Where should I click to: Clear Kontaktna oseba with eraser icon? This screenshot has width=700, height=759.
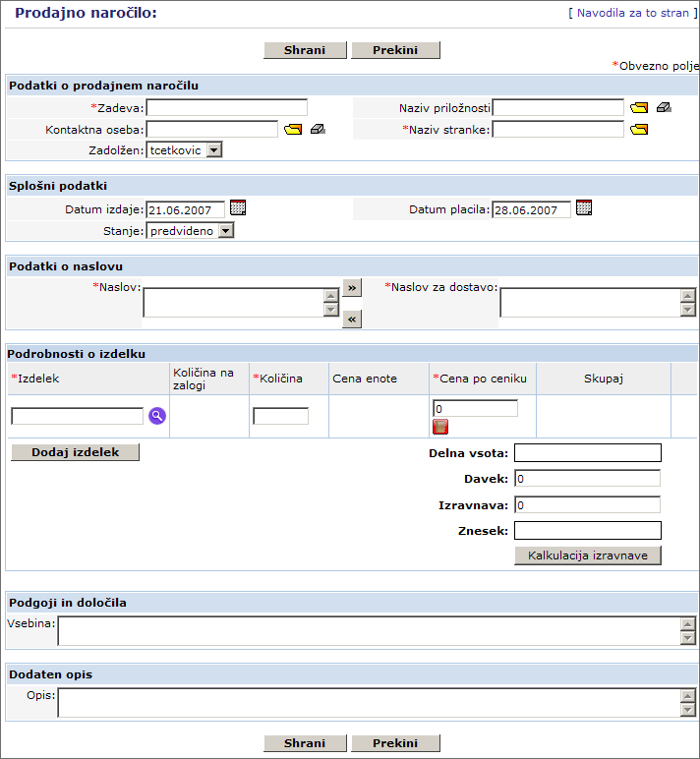pos(318,130)
